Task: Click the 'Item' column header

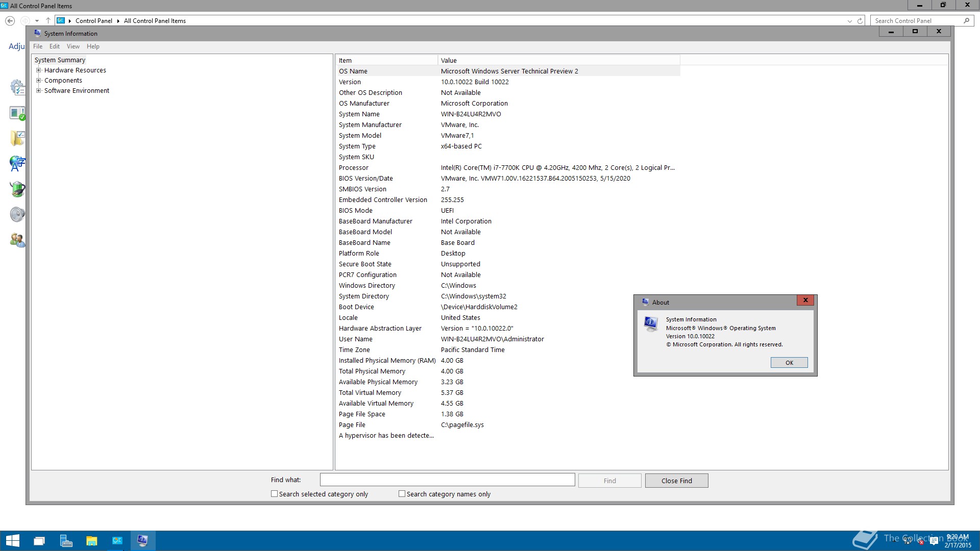Action: click(386, 60)
